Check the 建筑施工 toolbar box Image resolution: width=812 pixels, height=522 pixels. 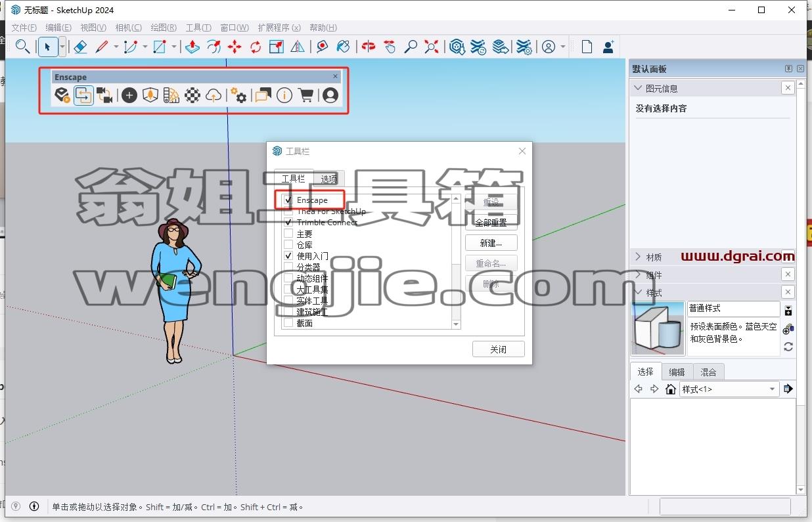tap(288, 312)
